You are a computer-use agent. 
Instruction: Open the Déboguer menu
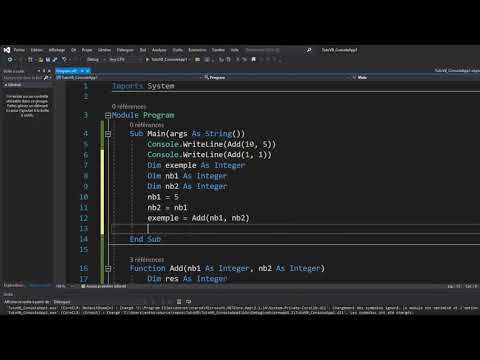tap(125, 50)
